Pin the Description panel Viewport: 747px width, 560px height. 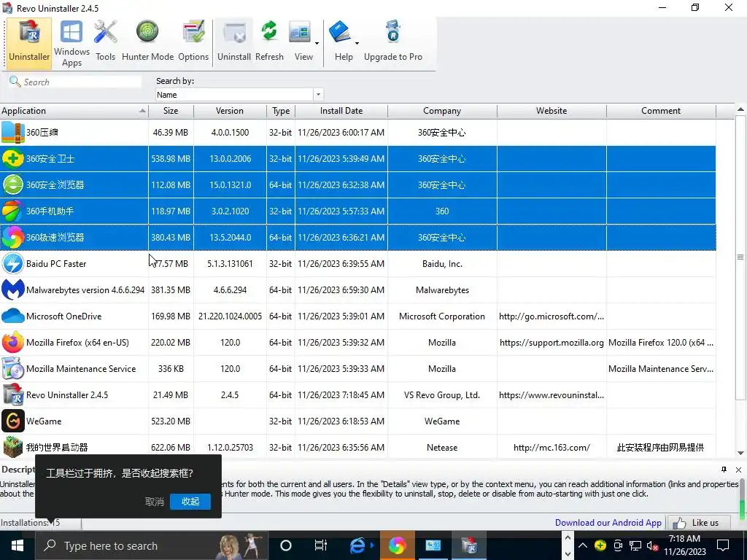click(x=724, y=470)
